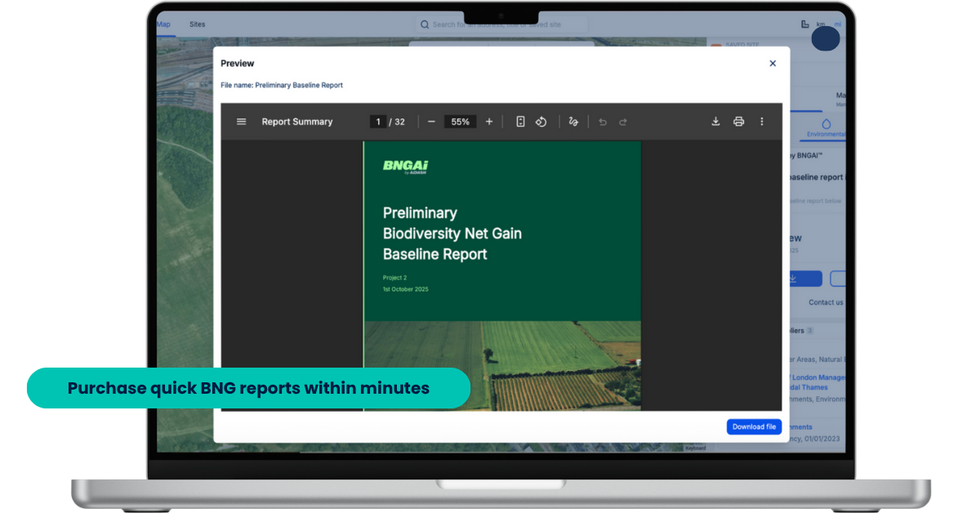Print the report using printer icon
Viewport: 980px width, 513px height.
tap(738, 122)
